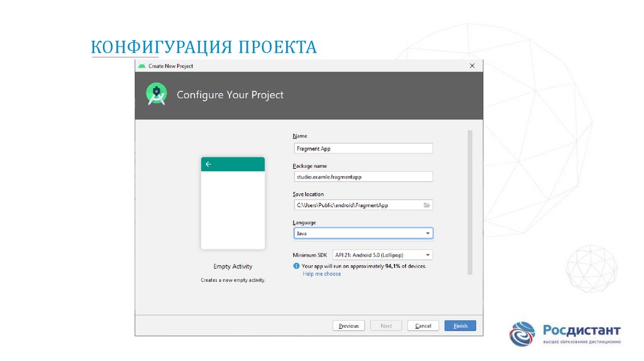Click the Android Studio logo in header
Screen dimensions: 644x361
157,94
